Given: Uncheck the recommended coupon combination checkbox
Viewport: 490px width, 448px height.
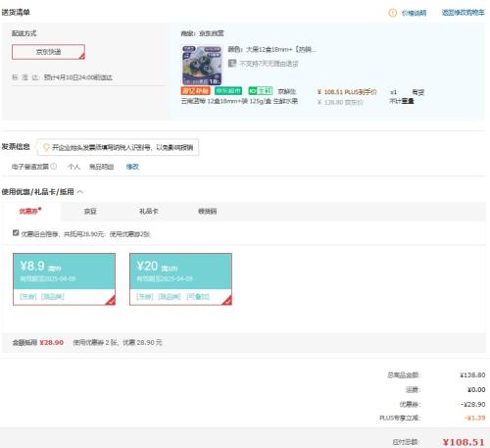Looking at the screenshot, I should tap(16, 232).
